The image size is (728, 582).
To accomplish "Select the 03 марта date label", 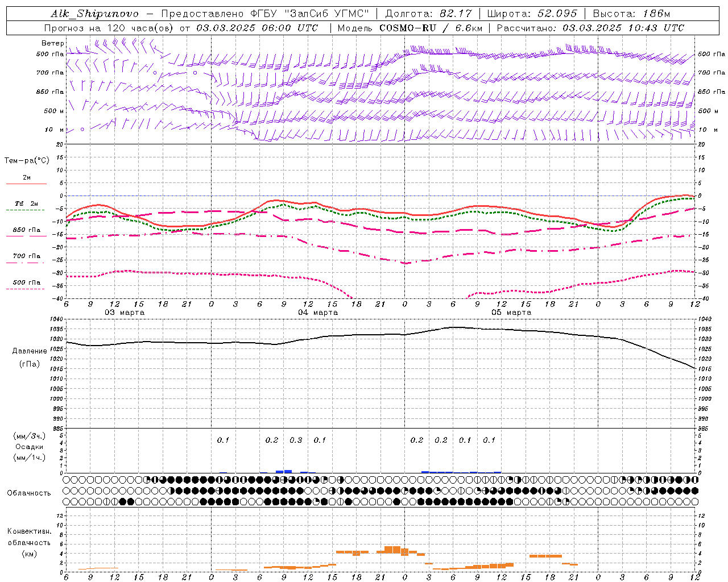I will click(125, 313).
